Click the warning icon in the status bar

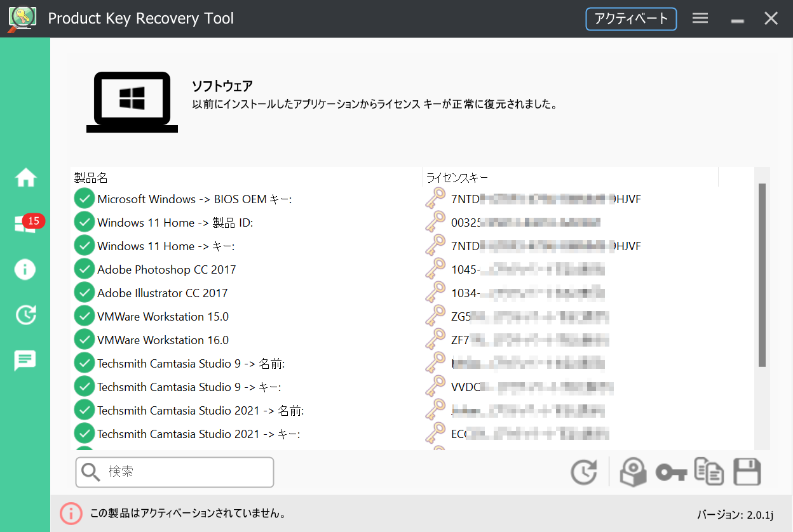click(71, 513)
